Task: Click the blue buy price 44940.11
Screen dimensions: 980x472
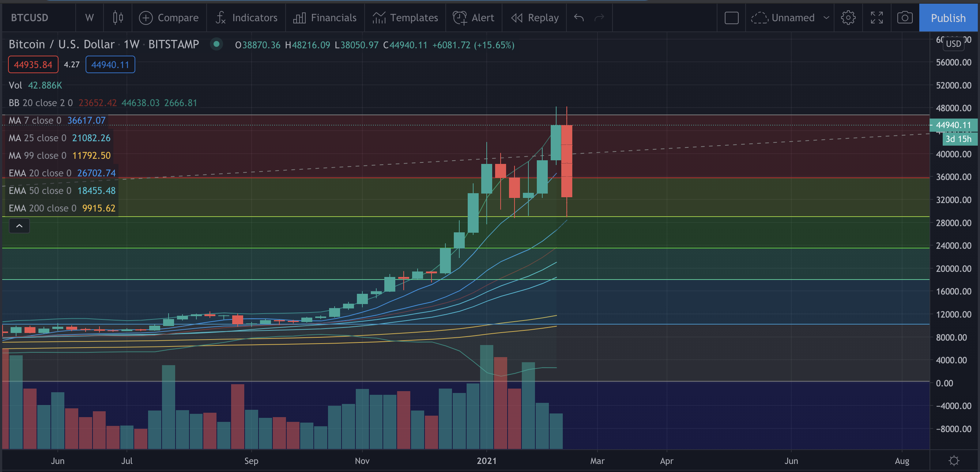Action: coord(110,64)
